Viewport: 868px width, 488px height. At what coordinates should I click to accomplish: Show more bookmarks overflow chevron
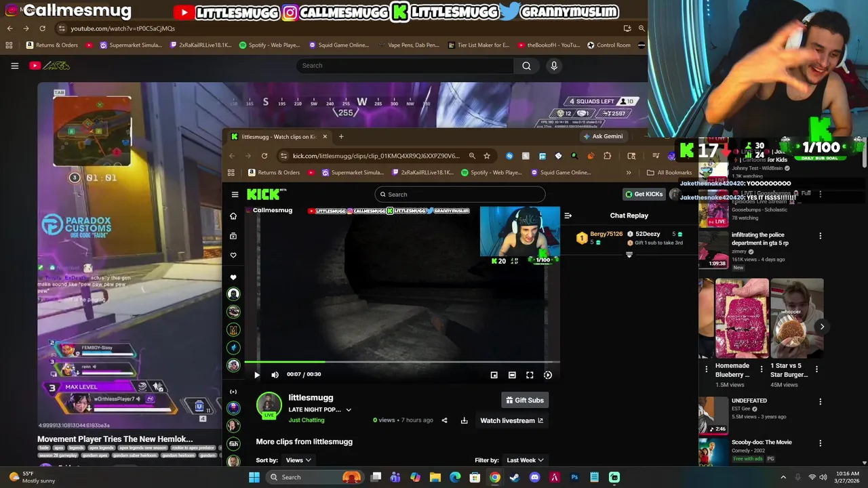[x=628, y=173]
